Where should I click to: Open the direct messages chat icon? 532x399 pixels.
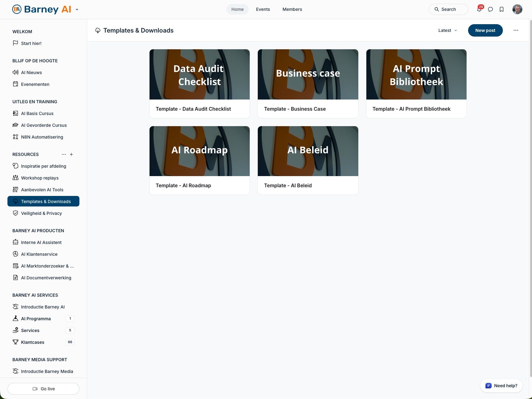click(x=490, y=9)
